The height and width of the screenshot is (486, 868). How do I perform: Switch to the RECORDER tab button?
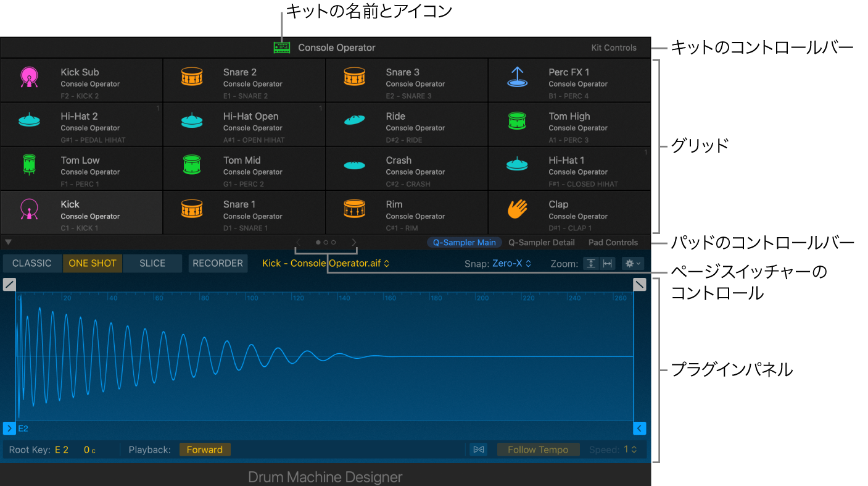point(218,263)
